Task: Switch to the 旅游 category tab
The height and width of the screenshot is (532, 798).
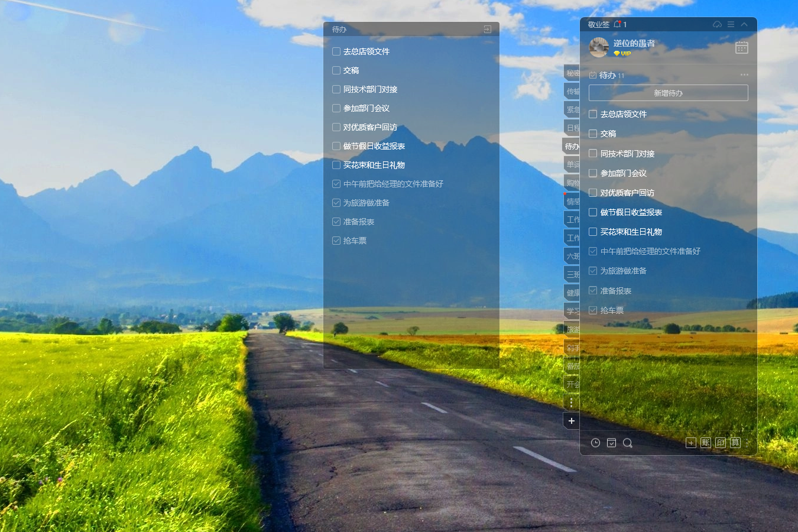Action: [x=572, y=329]
